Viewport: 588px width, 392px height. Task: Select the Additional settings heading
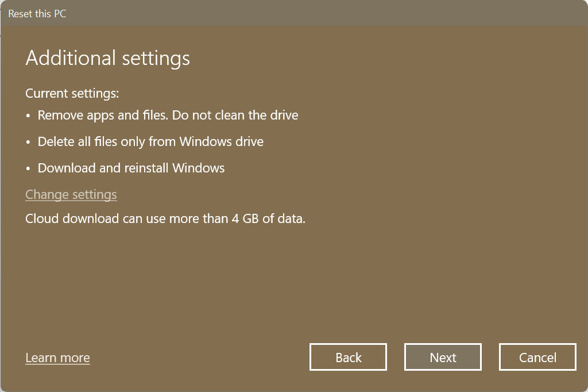pyautogui.click(x=107, y=58)
